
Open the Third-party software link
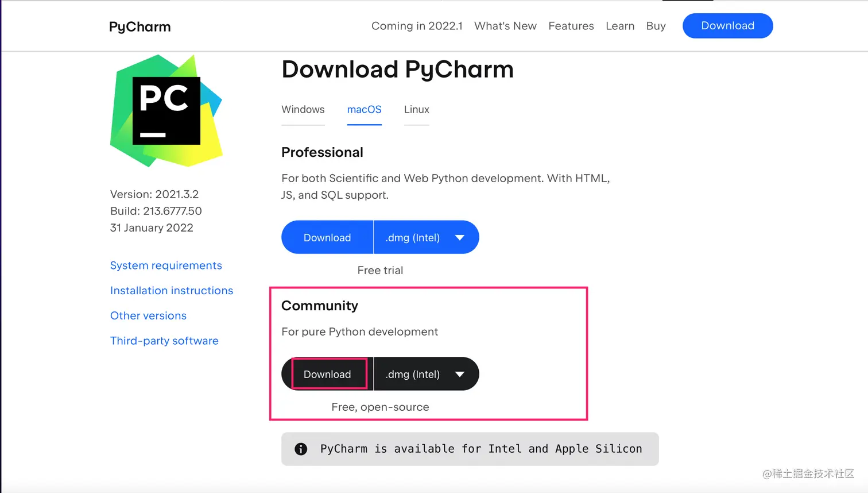point(164,341)
